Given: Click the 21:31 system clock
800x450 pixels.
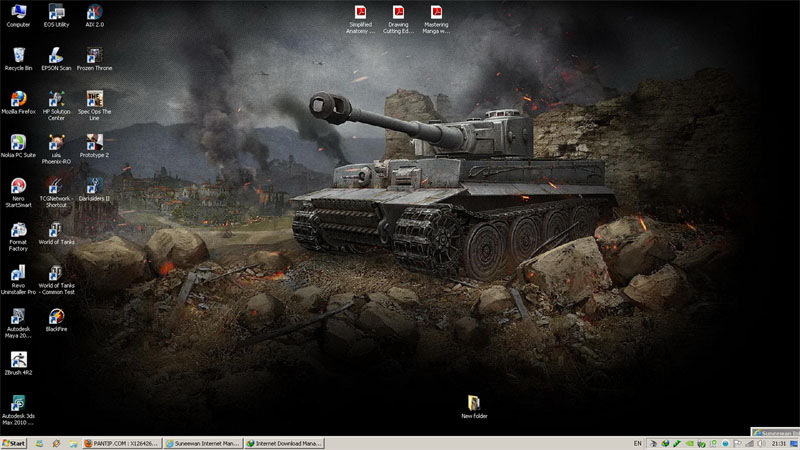Looking at the screenshot, I should (779, 443).
